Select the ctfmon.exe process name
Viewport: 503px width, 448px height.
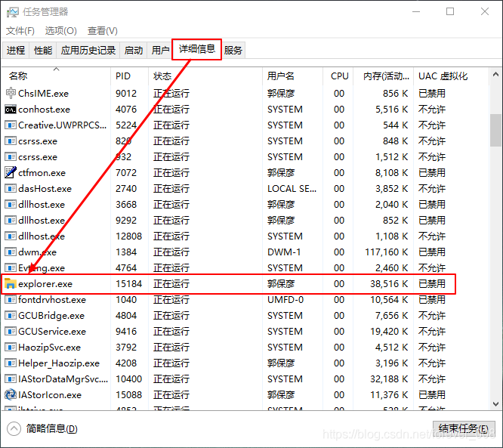pyautogui.click(x=42, y=173)
